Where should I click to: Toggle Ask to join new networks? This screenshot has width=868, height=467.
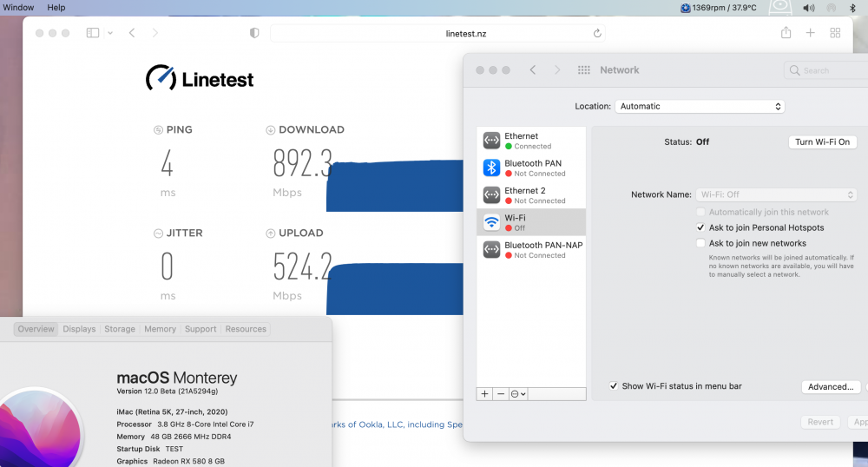700,243
